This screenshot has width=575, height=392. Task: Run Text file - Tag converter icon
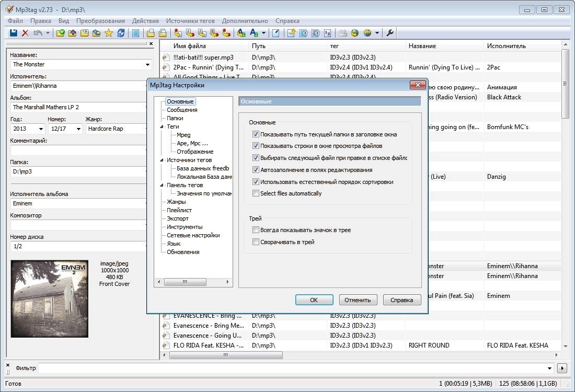[x=214, y=33]
